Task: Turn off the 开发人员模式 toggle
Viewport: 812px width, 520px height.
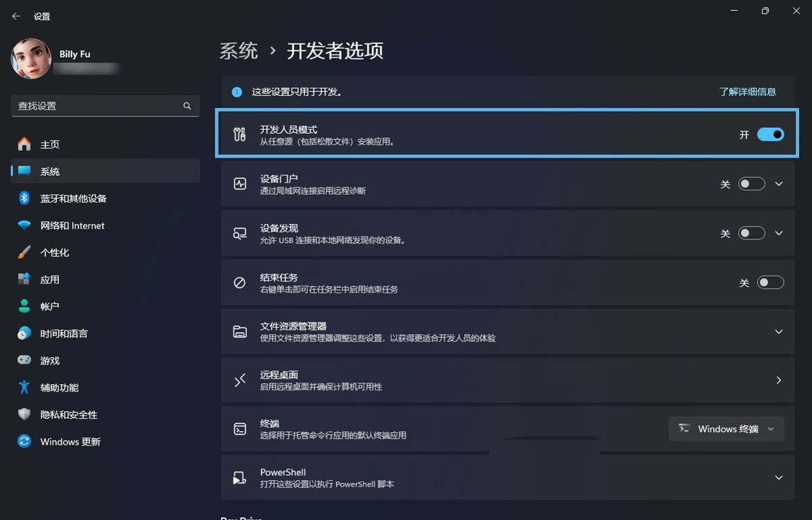Action: pyautogui.click(x=770, y=135)
